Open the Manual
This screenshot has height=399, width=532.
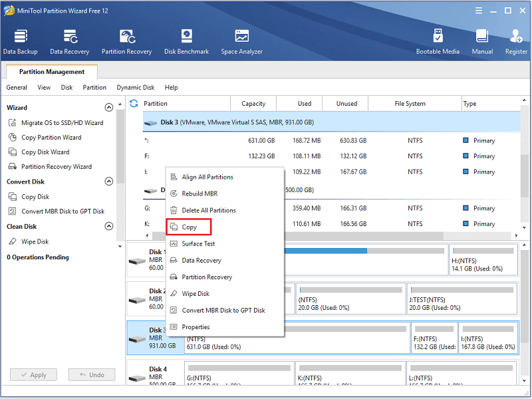click(x=482, y=42)
